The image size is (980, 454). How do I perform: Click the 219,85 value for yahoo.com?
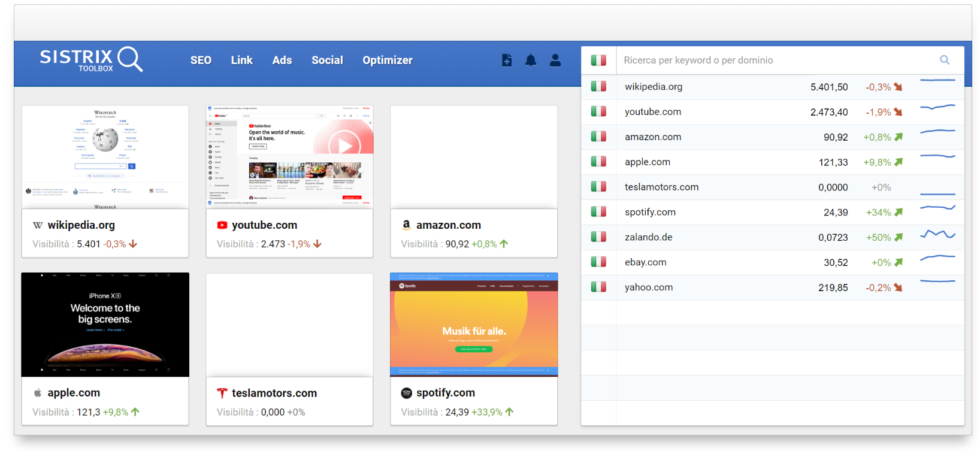pyautogui.click(x=833, y=288)
